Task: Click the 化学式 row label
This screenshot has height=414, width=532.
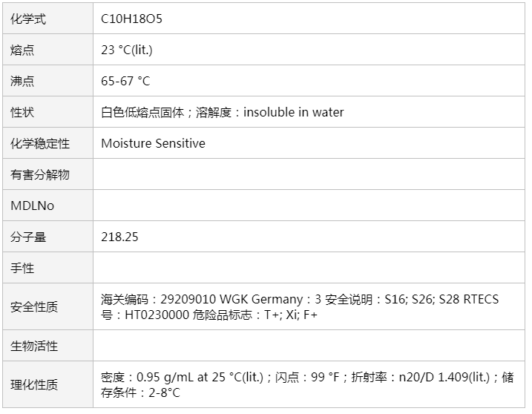Action: click(x=28, y=19)
